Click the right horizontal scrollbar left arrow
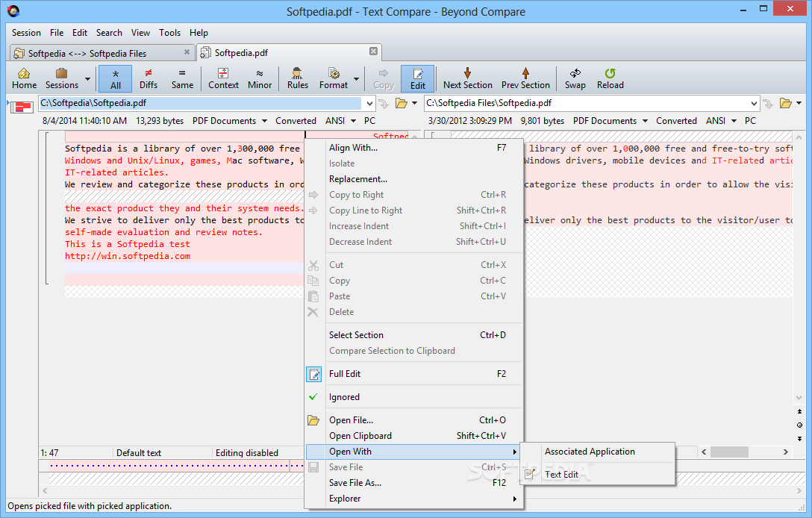 coord(704,452)
